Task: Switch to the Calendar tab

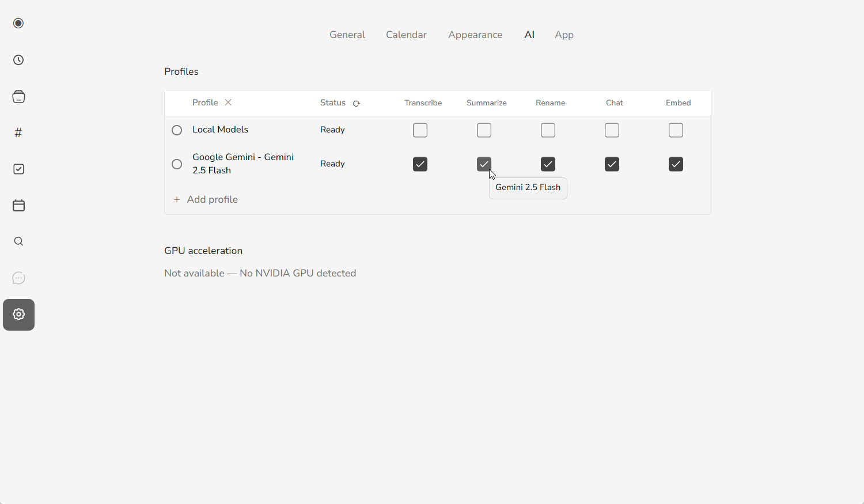Action: coord(406,35)
